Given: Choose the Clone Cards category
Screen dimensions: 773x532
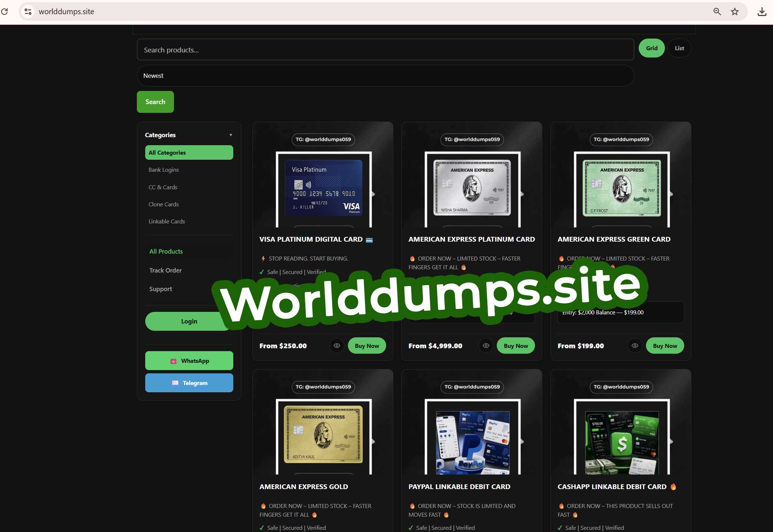Looking at the screenshot, I should pyautogui.click(x=163, y=204).
